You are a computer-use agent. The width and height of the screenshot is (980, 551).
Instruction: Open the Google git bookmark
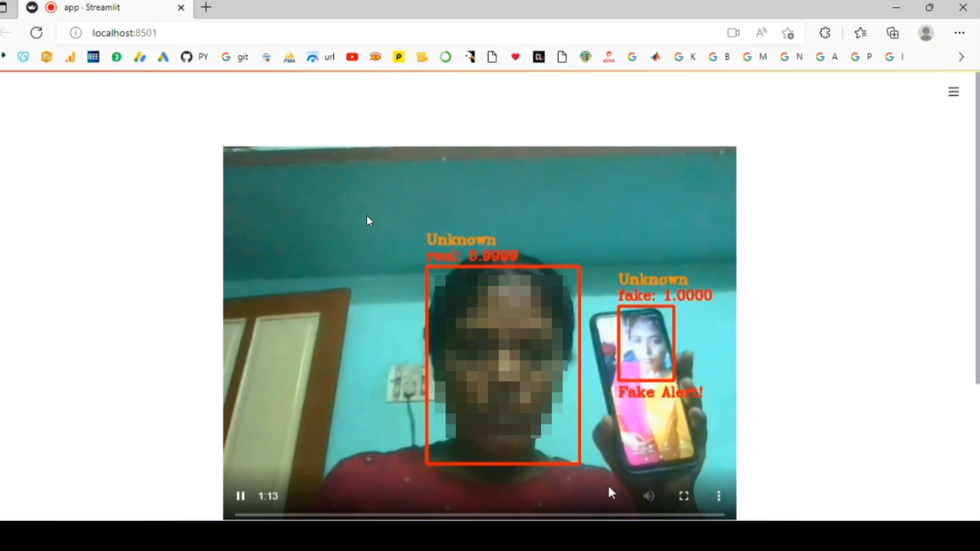coord(235,57)
